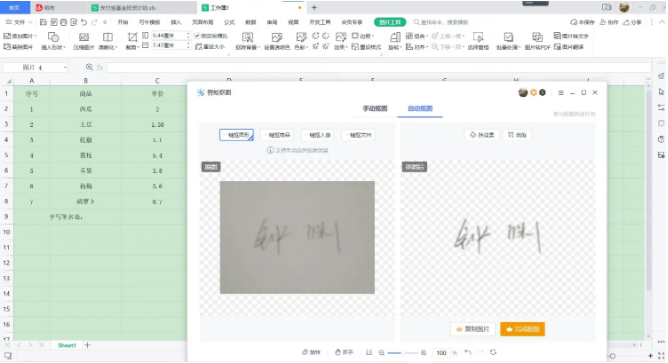The height and width of the screenshot is (363, 668).
Task: Click the 图片转文字 icon
Action: [x=571, y=36]
